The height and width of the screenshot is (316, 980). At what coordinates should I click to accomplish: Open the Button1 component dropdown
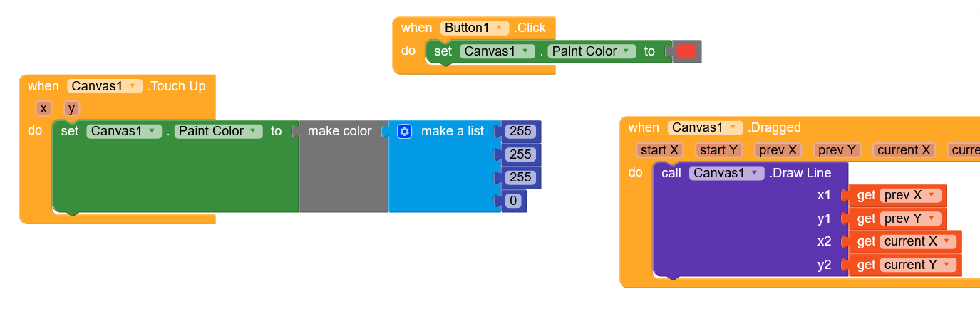[475, 28]
